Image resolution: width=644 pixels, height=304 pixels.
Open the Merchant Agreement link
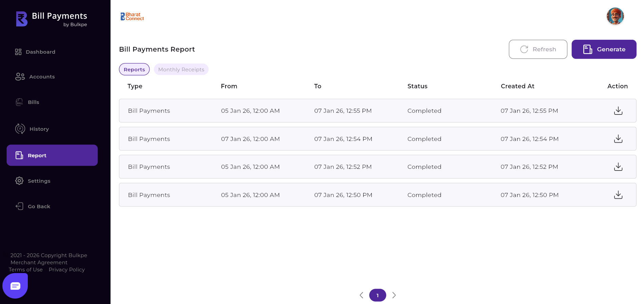pyautogui.click(x=39, y=263)
